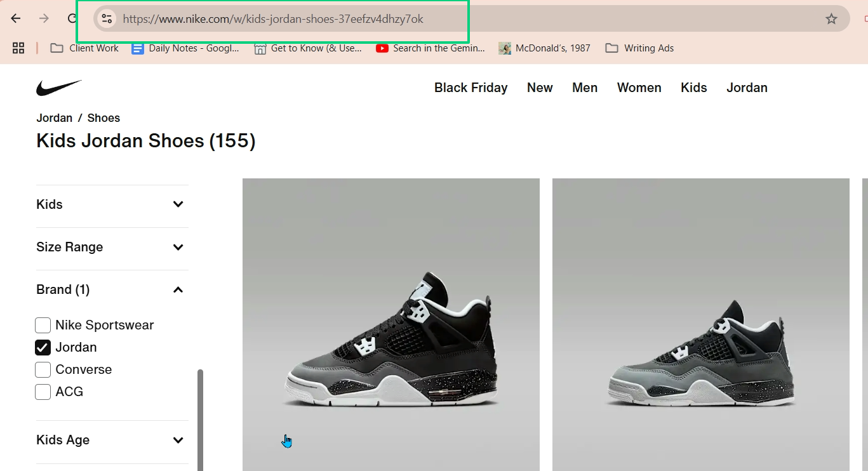Click the Nike swoosh logo
The width and height of the screenshot is (868, 471).
59,88
